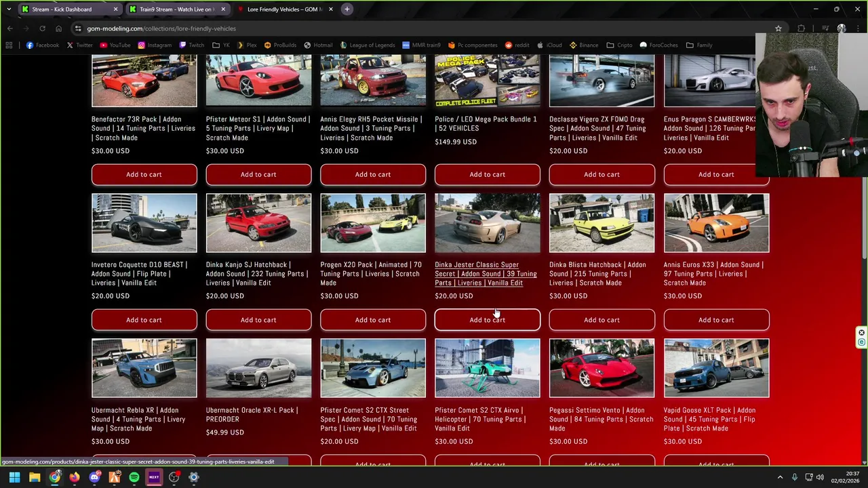This screenshot has height=488, width=868.
Task: Open the tab search dropdown arrow
Action: tap(9, 9)
